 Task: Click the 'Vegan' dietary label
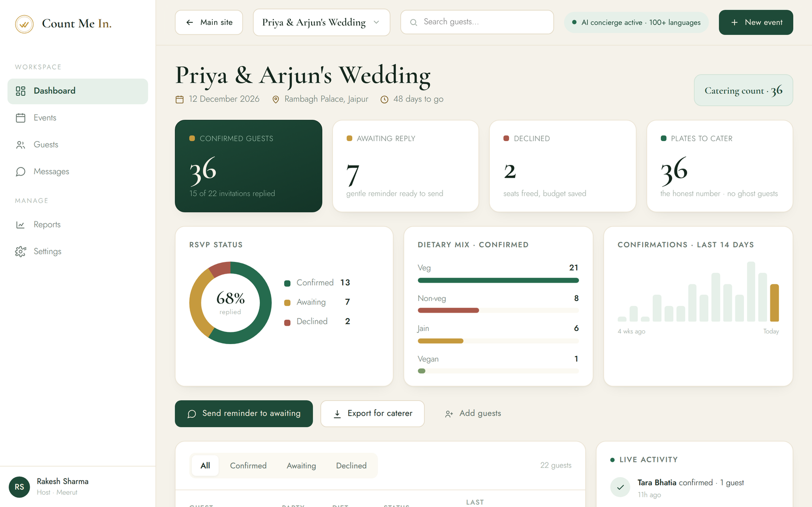point(428,359)
